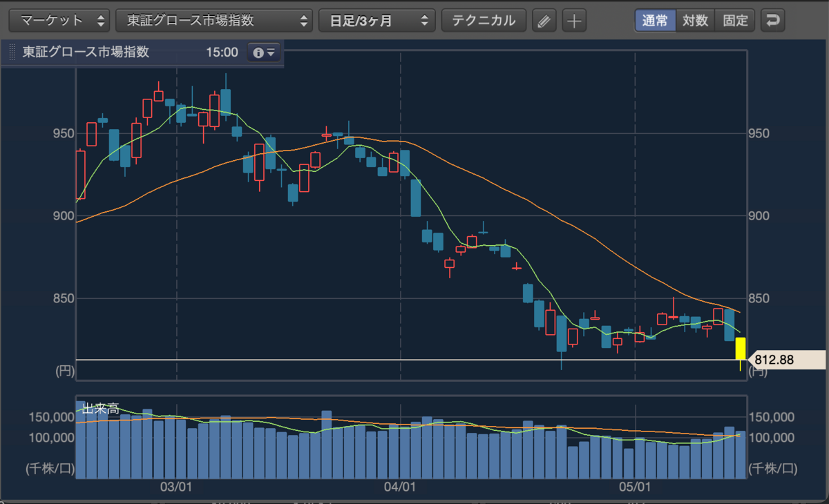Click the panel drag grip handle

tap(11, 52)
